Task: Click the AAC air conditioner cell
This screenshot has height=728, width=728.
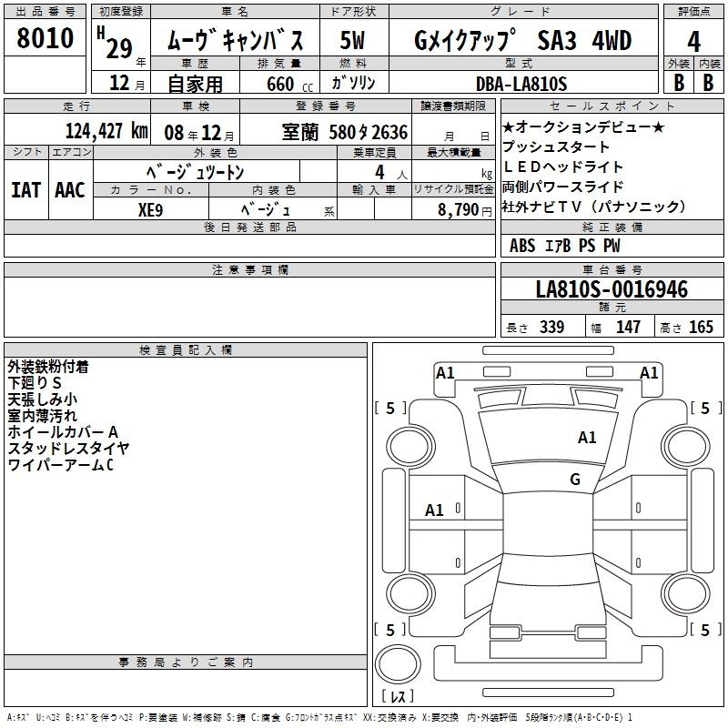Action: pyautogui.click(x=69, y=189)
